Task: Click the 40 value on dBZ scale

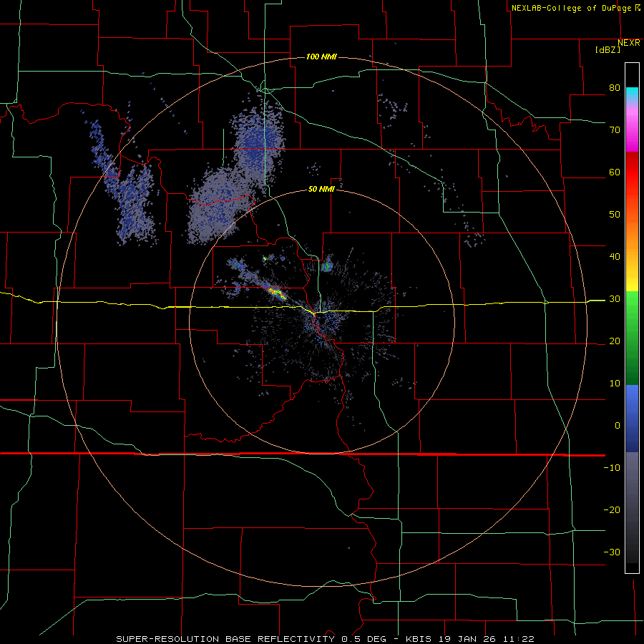Action: (615, 257)
